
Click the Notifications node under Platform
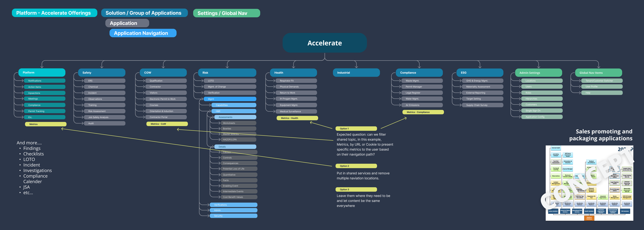tap(45, 81)
